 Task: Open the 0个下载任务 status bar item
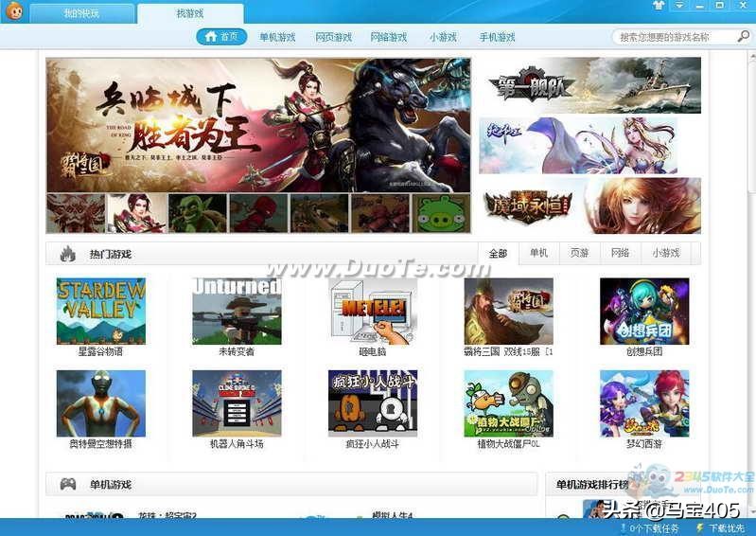[649, 528]
